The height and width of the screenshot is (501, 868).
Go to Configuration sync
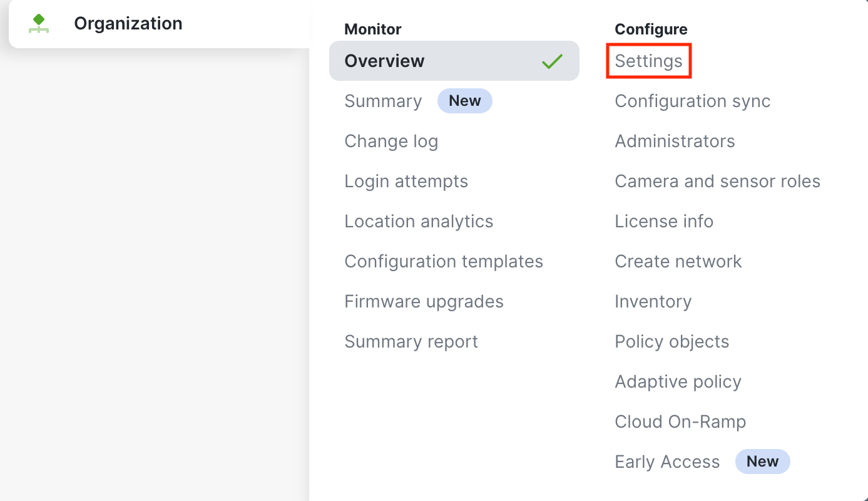[692, 101]
